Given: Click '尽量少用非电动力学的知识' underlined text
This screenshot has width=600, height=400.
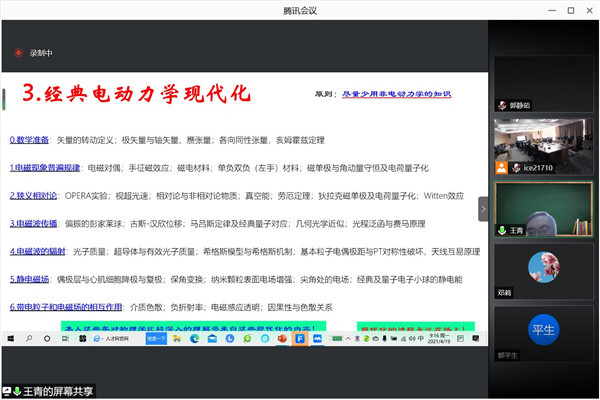Looking at the screenshot, I should tap(397, 93).
